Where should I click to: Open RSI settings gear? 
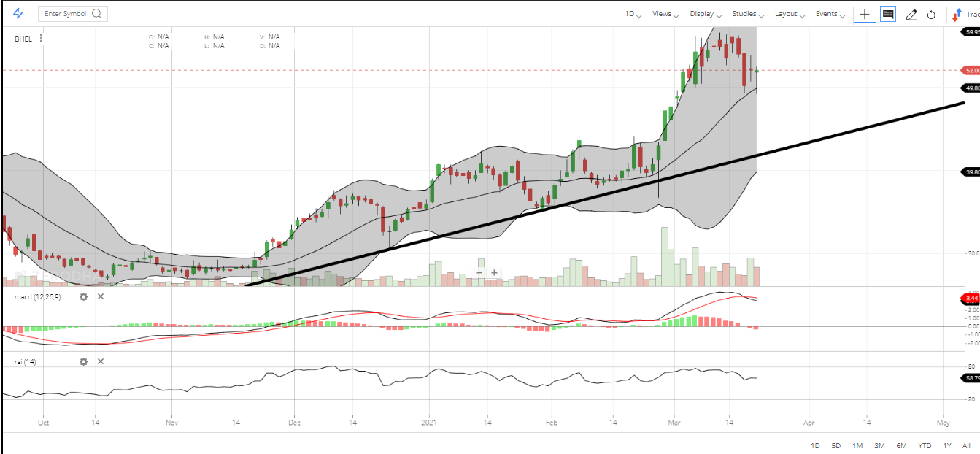[84, 361]
